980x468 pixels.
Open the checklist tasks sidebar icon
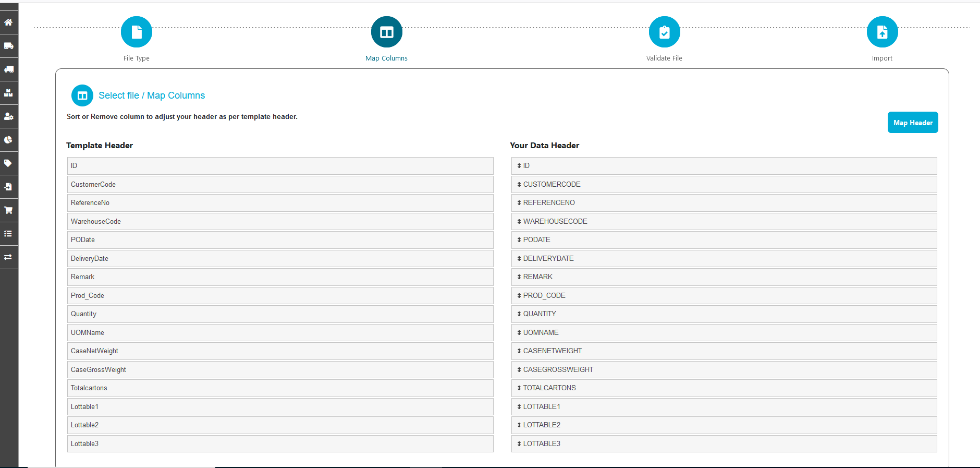[8, 234]
